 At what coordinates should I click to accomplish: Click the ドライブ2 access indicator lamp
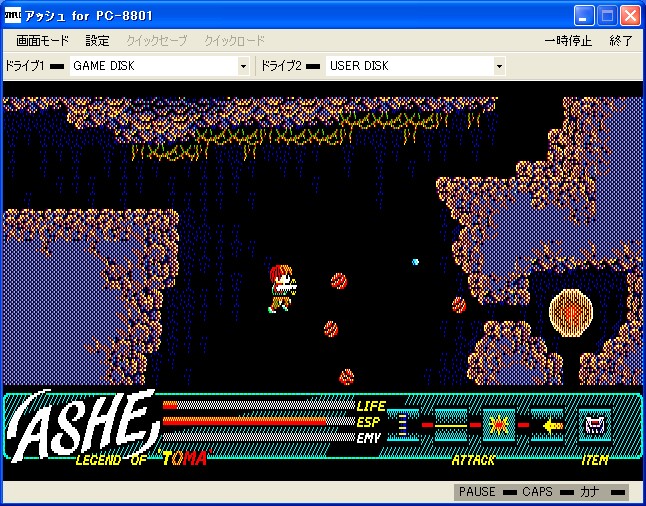coord(313,66)
